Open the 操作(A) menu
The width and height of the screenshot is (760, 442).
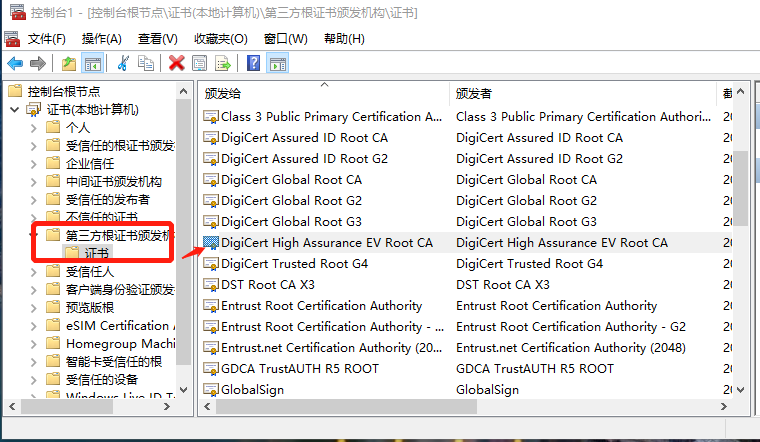101,39
